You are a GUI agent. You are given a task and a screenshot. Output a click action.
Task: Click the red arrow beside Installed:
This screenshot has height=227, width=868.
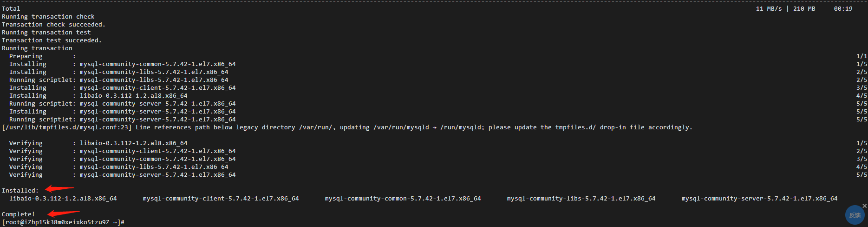point(59,188)
